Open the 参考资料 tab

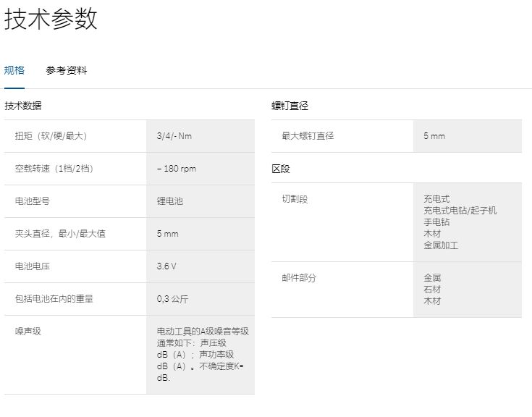click(66, 70)
